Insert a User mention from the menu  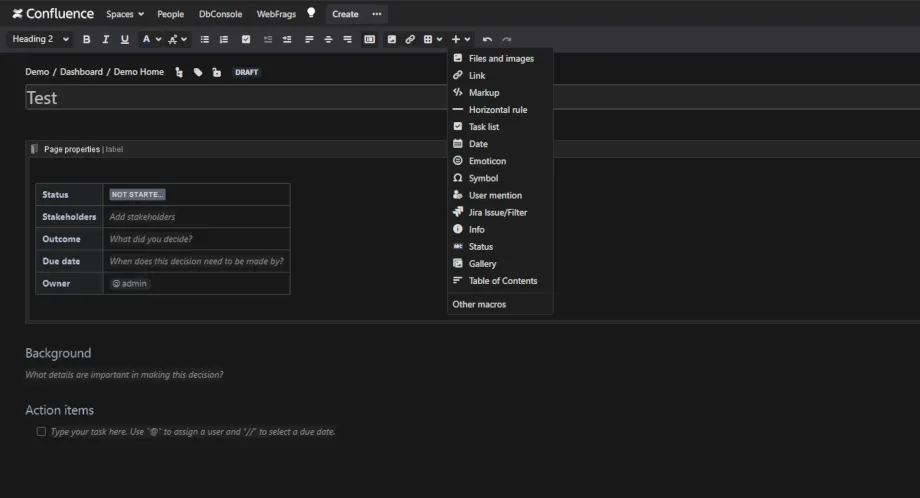click(500, 195)
